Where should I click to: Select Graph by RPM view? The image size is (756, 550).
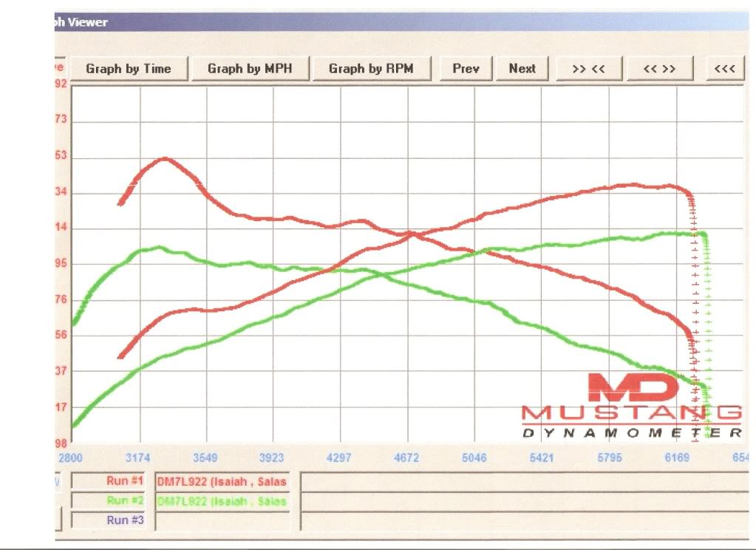click(370, 69)
